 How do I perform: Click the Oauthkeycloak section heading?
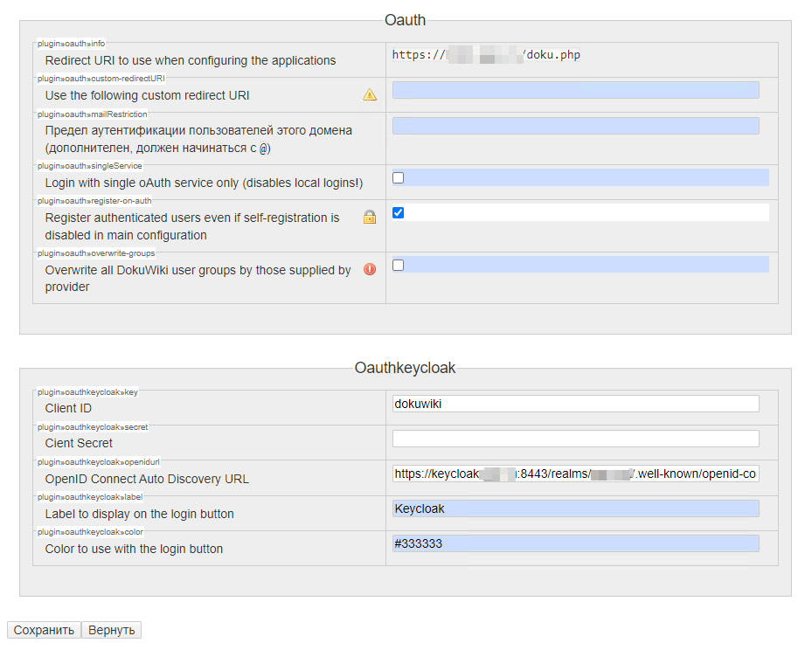pyautogui.click(x=405, y=368)
